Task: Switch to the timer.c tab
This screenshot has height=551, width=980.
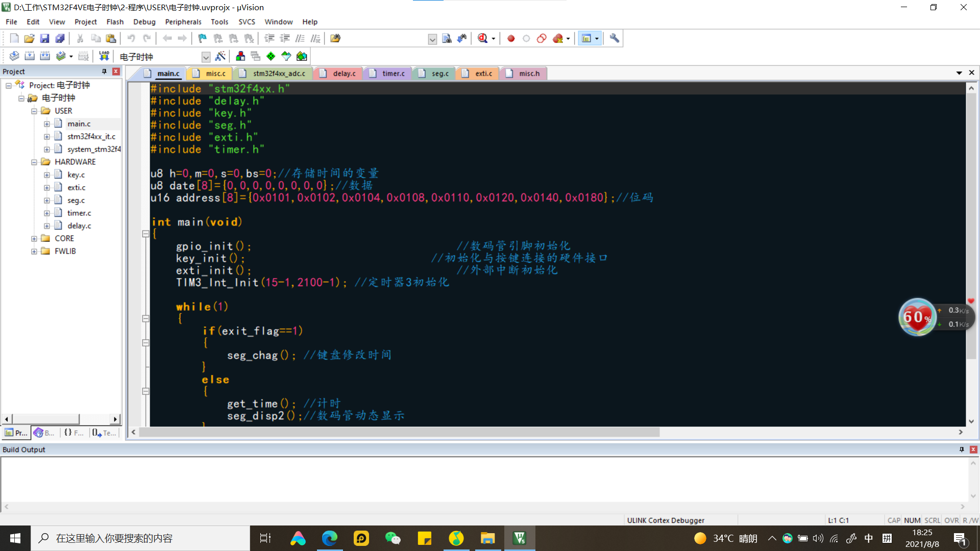Action: (x=388, y=73)
